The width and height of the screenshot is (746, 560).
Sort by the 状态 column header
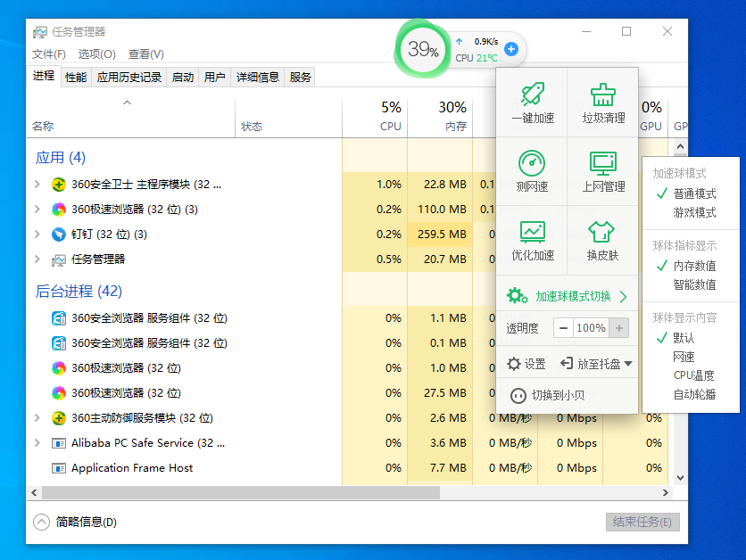tap(289, 117)
